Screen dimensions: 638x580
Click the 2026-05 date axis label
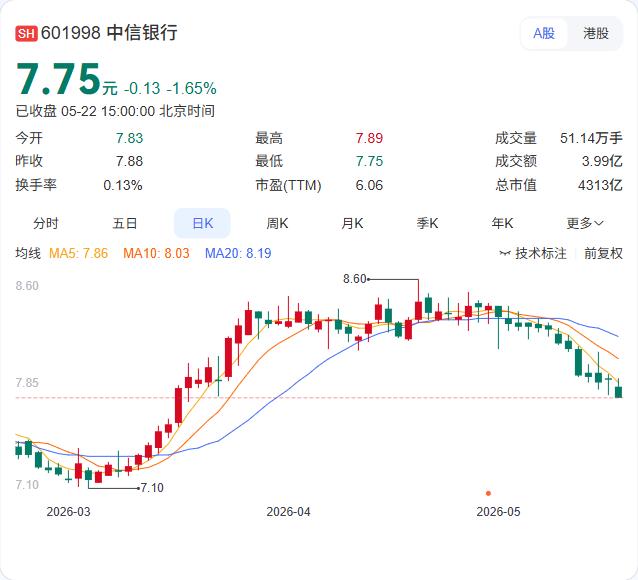click(x=498, y=512)
